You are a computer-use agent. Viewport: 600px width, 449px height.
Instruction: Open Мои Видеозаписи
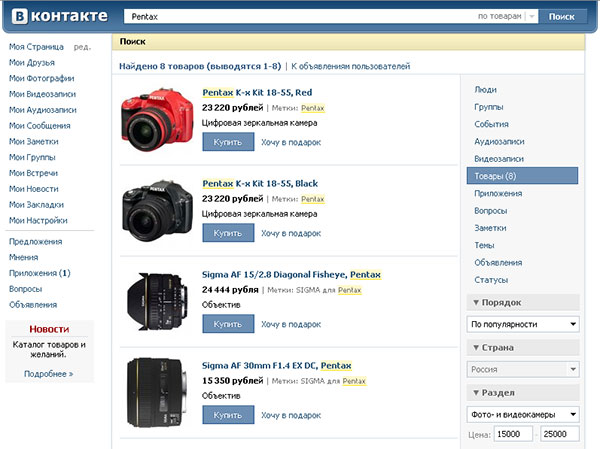point(42,94)
